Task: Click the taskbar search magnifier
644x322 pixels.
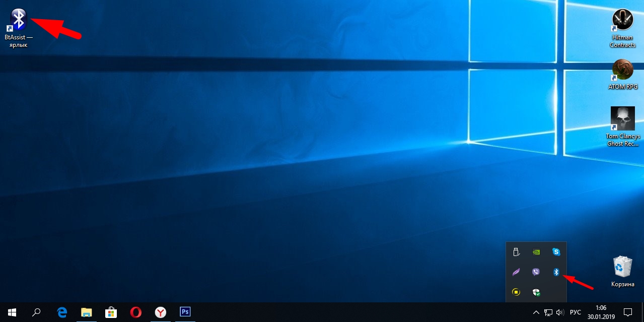Action: (36, 312)
